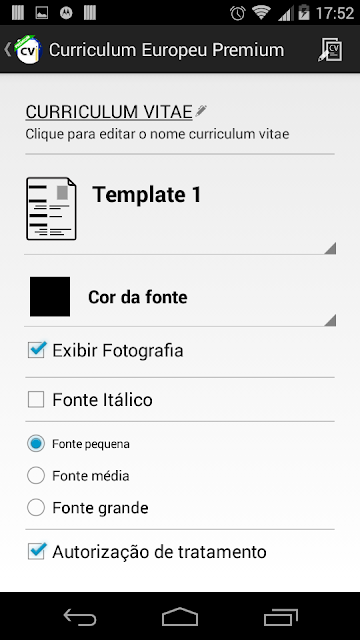Uncheck Autorização de tratamento checkbox
360x640 pixels.
(x=36, y=551)
